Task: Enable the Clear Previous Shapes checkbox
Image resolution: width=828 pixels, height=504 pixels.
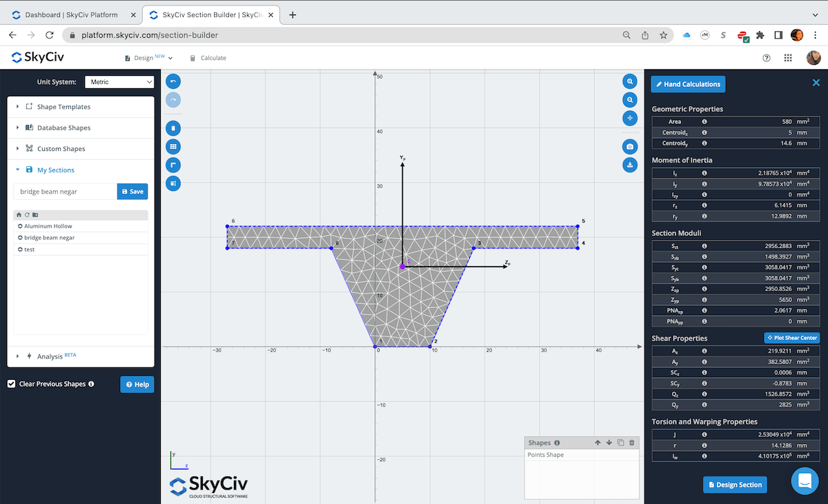Action: tap(11, 383)
